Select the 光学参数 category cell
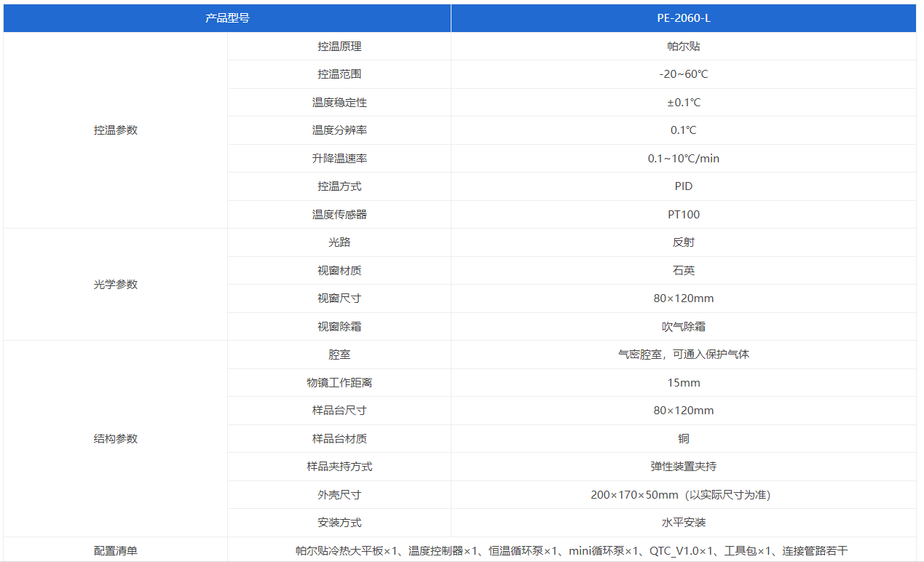This screenshot has width=924, height=562. pyautogui.click(x=115, y=285)
